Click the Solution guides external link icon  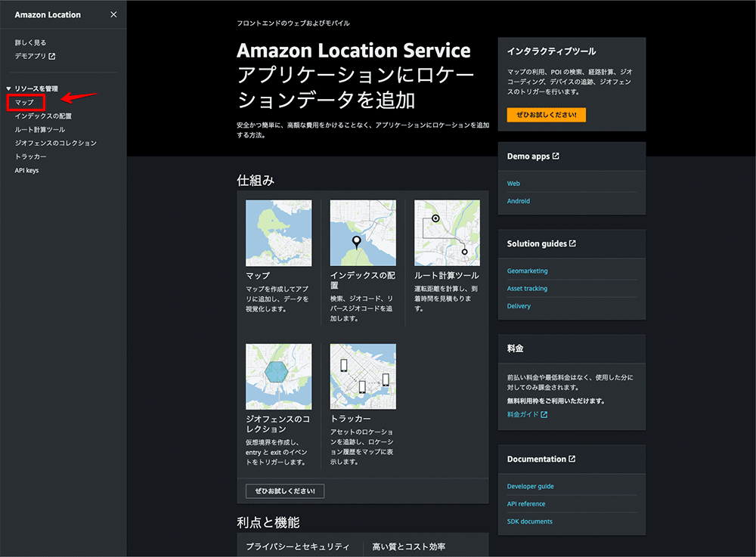[x=573, y=243]
